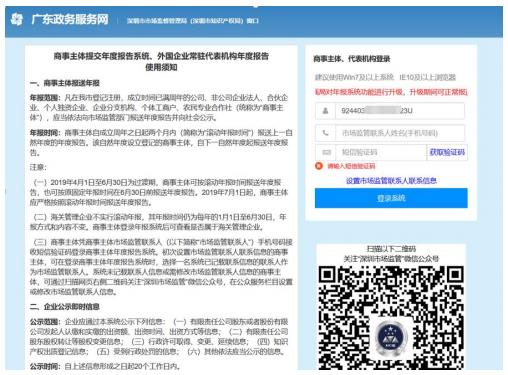Click the 年报范围 bold label
The image size is (508, 375).
45,98
